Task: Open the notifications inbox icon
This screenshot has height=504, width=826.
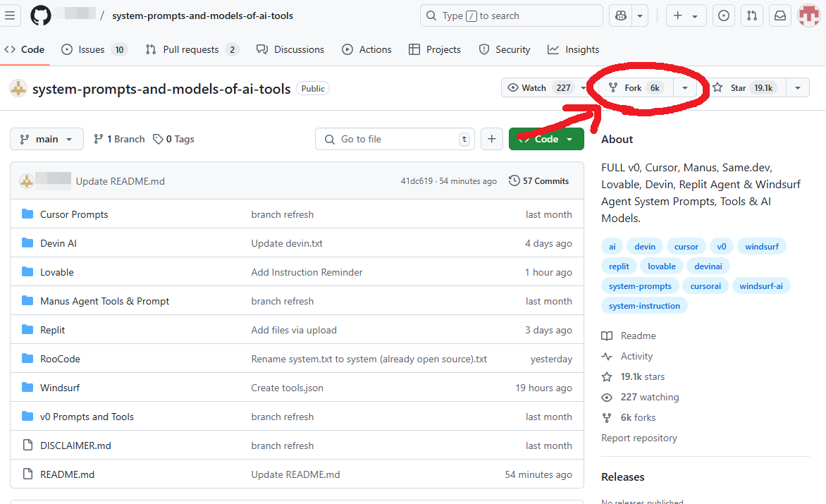Action: pos(779,16)
